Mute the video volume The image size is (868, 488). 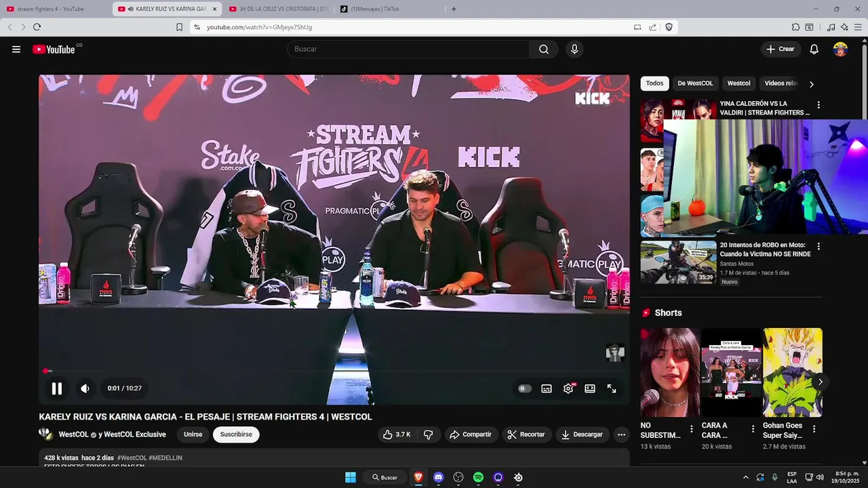(x=85, y=388)
